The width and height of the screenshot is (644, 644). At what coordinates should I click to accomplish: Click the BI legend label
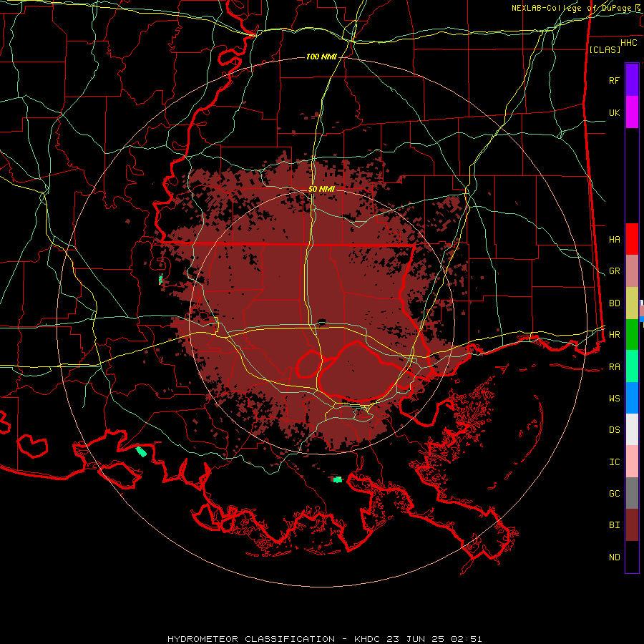pyautogui.click(x=614, y=525)
